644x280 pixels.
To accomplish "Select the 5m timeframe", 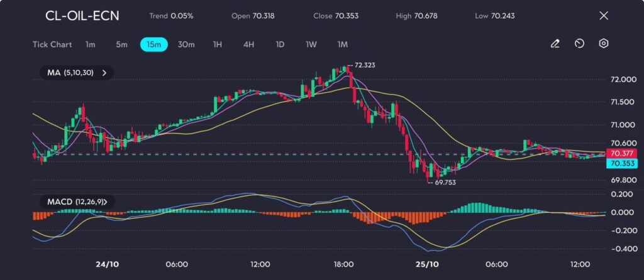I will coord(121,45).
